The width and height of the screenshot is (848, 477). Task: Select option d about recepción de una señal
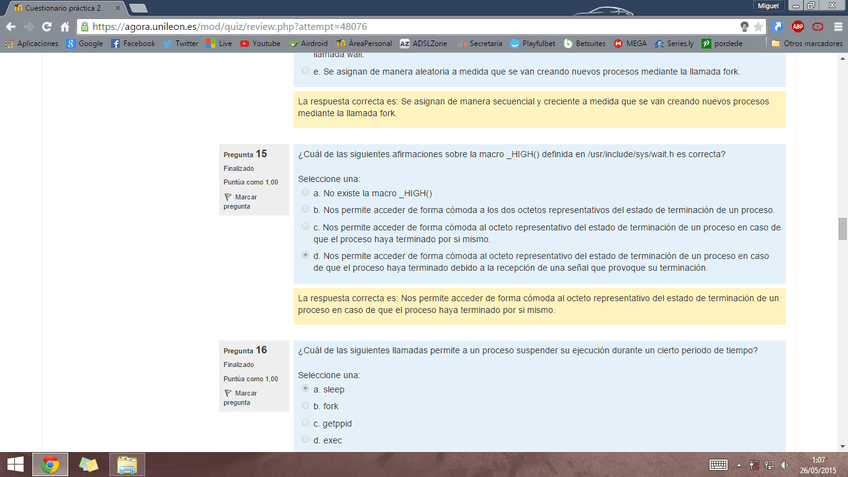point(306,255)
